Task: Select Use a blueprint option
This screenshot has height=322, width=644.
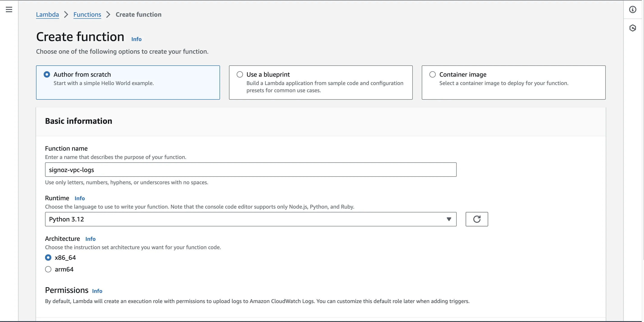Action: click(240, 74)
